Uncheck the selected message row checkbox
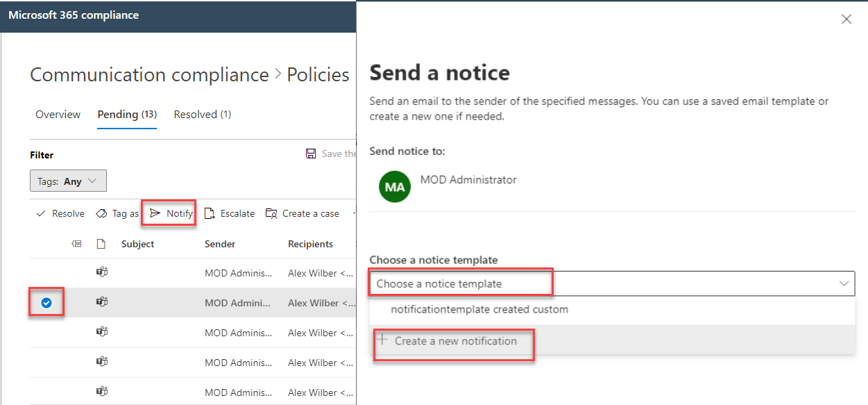Viewport: 868px width, 405px height. [46, 303]
